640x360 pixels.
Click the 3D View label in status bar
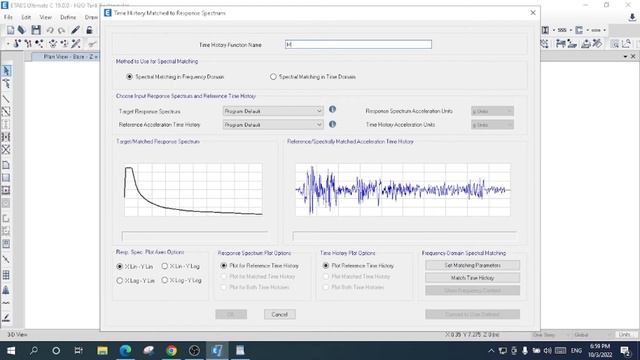pyautogui.click(x=17, y=335)
